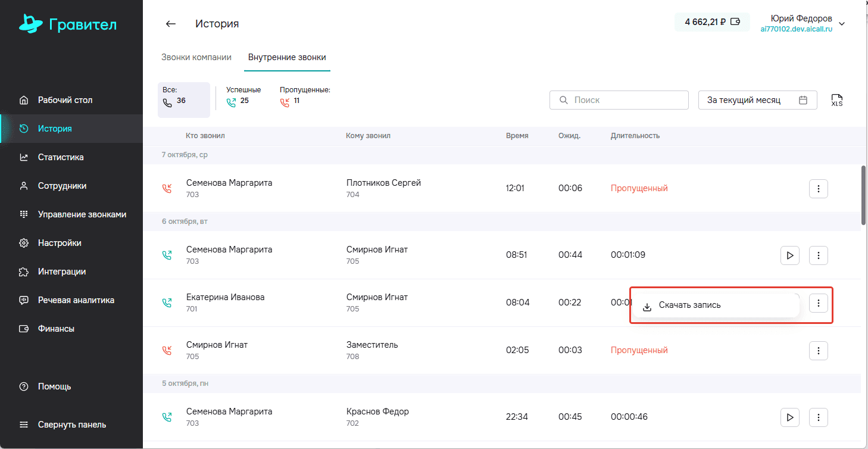Click the Заместитель recipient entry
The height and width of the screenshot is (449, 868).
click(372, 345)
